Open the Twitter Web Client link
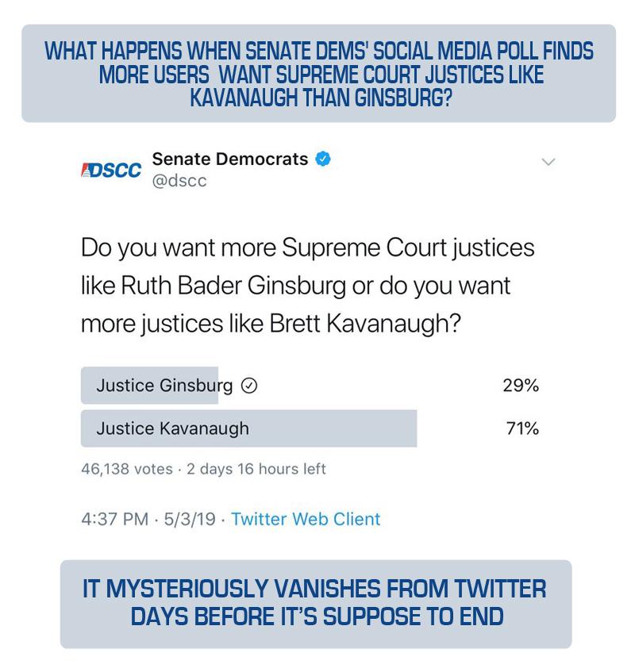This screenshot has height=672, width=635. (306, 519)
